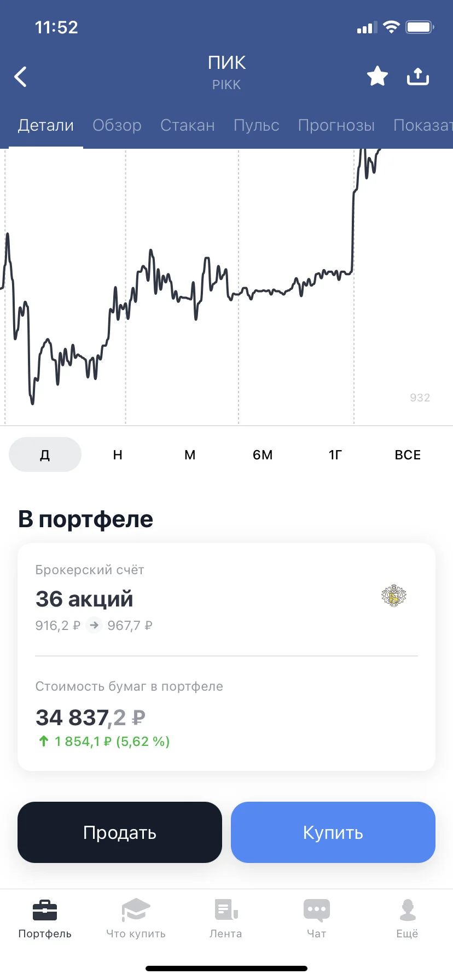Tap the share export icon

click(418, 76)
